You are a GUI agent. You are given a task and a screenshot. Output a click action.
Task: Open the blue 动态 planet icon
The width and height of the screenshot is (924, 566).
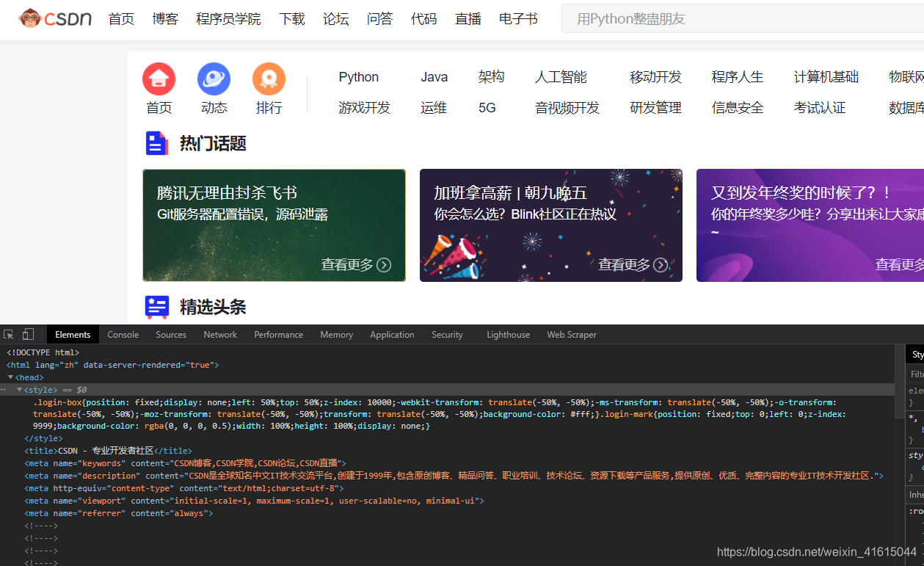pyautogui.click(x=214, y=79)
